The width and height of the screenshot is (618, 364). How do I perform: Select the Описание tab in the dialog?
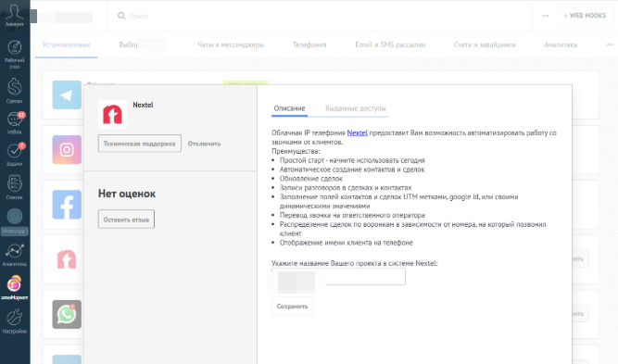(289, 108)
